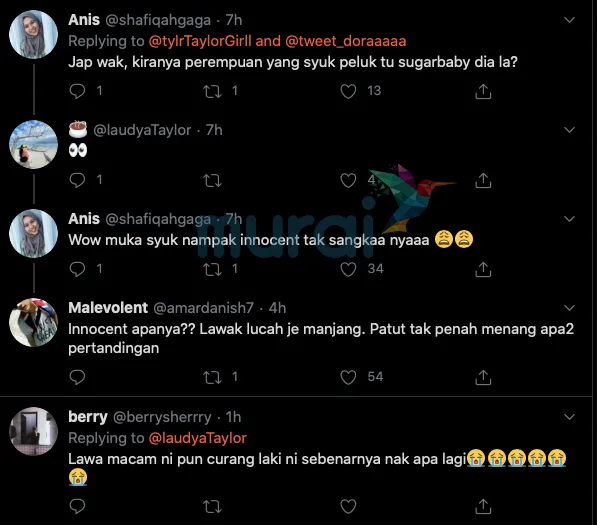The height and width of the screenshot is (525, 597).
Task: Open Malevolent's profile avatar
Action: [x=34, y=322]
